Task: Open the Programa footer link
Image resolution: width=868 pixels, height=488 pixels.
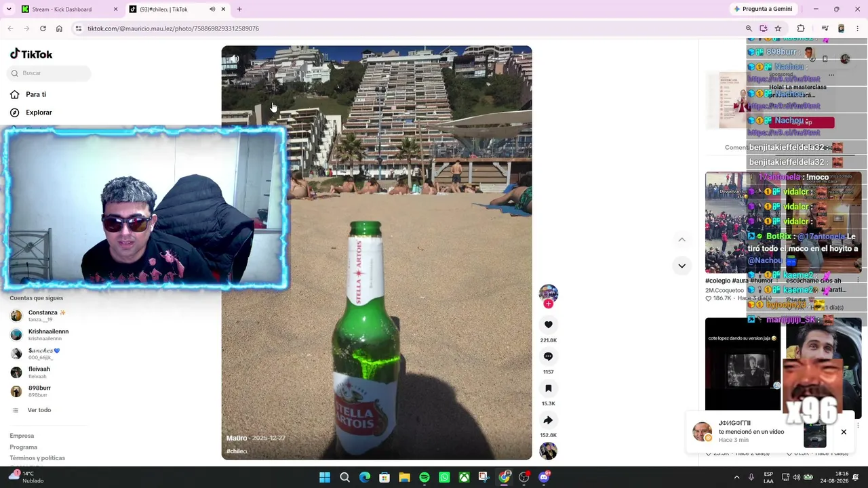Action: pyautogui.click(x=23, y=447)
